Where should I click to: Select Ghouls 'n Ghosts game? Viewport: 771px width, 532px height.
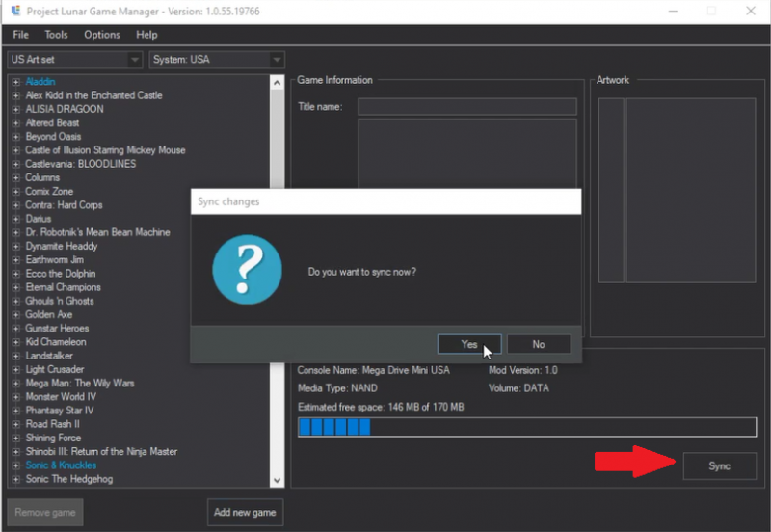point(60,301)
